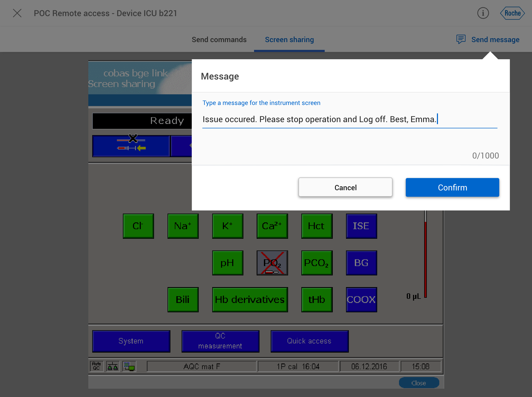The width and height of the screenshot is (532, 397).
Task: Click the syringe sample input icon button
Action: [x=131, y=146]
